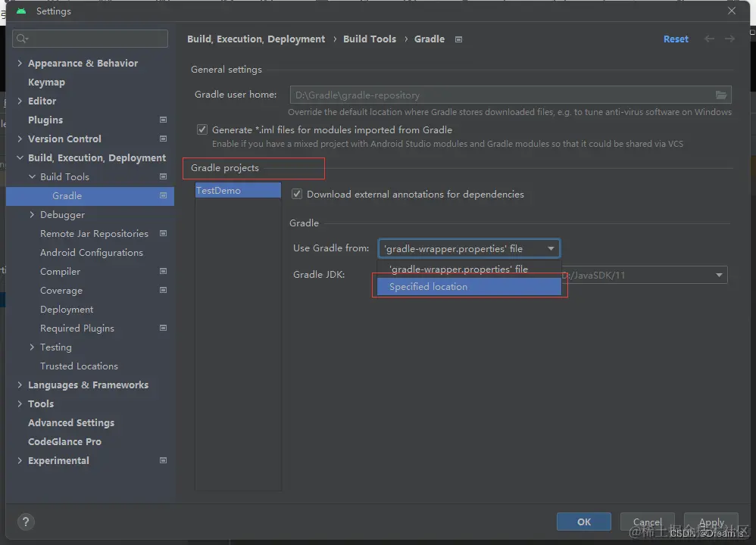Open Compiler settings
Screen dimensions: 756x545
pyautogui.click(x=61, y=271)
